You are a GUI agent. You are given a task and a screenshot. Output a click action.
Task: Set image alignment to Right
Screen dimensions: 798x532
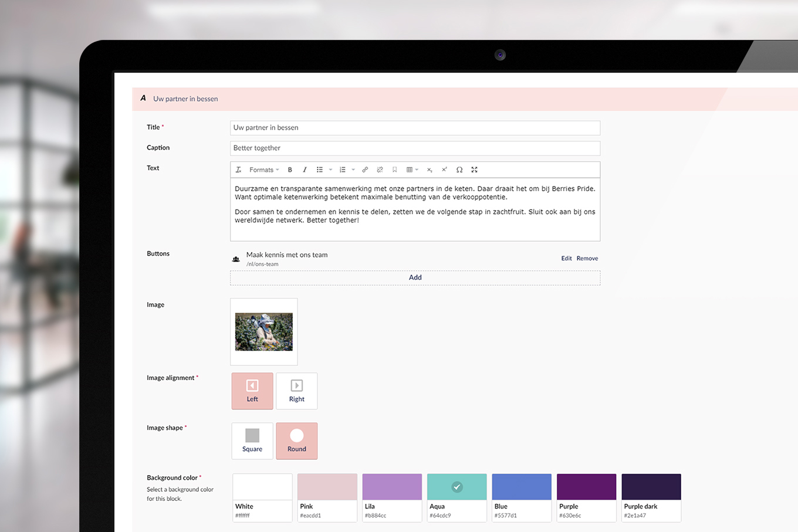tap(296, 391)
